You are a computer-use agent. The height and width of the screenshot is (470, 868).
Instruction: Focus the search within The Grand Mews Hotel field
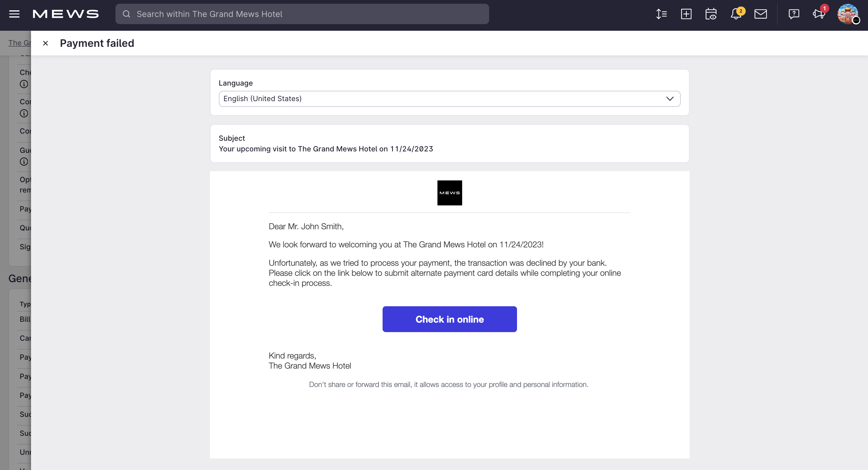point(302,14)
